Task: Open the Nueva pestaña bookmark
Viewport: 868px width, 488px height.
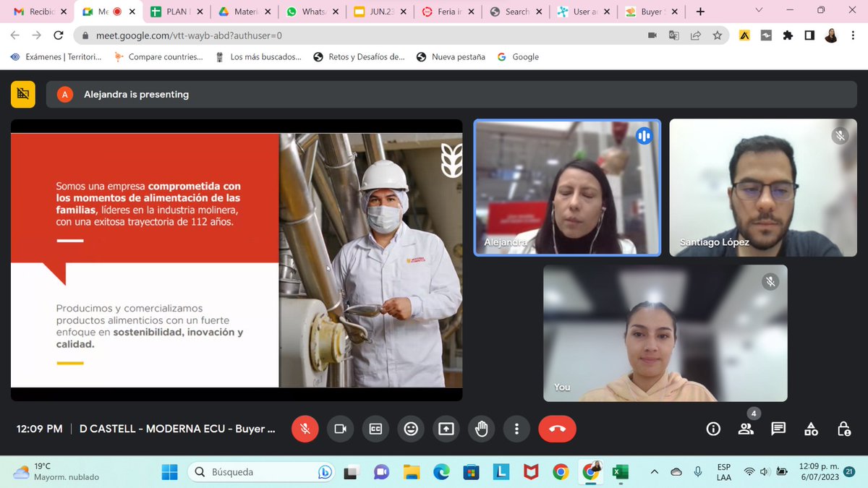Action: click(x=451, y=56)
